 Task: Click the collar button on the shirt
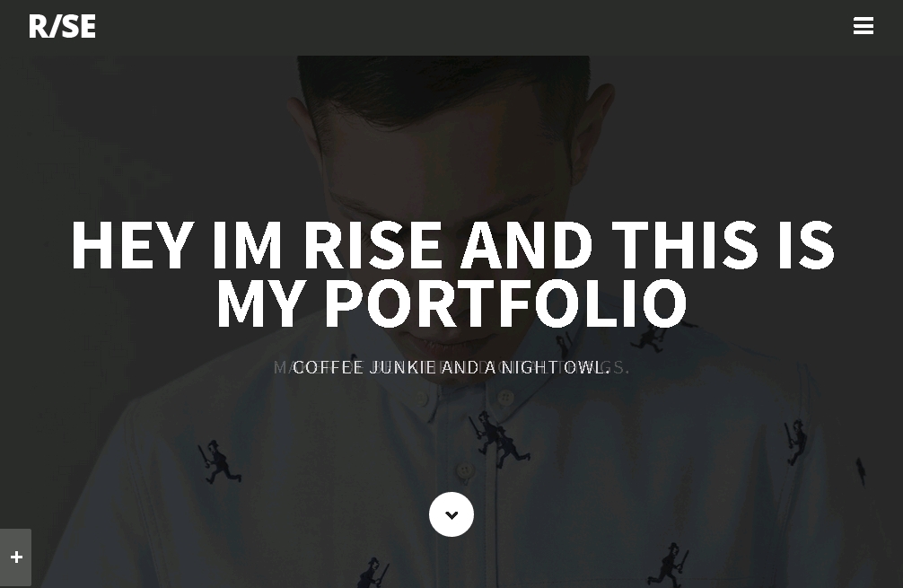[x=506, y=398]
